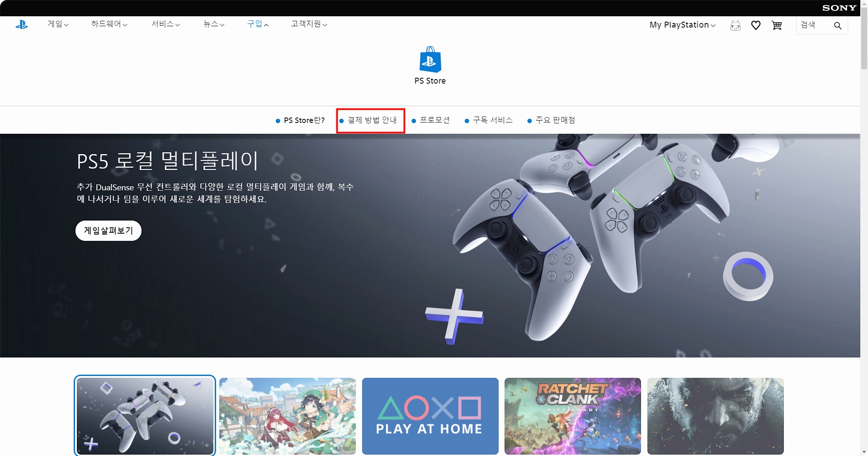868x456 pixels.
Task: Click the PlayStation logo icon
Action: point(22,24)
